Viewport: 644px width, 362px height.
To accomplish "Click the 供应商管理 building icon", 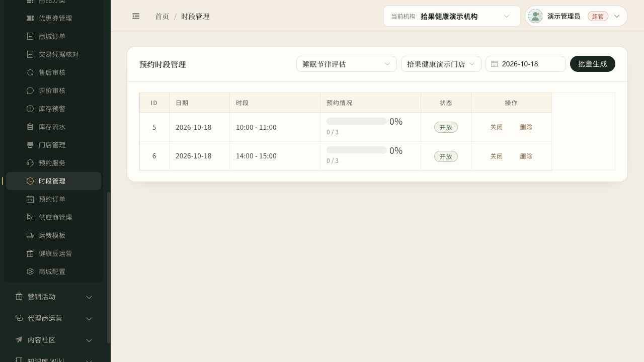I will tap(30, 217).
